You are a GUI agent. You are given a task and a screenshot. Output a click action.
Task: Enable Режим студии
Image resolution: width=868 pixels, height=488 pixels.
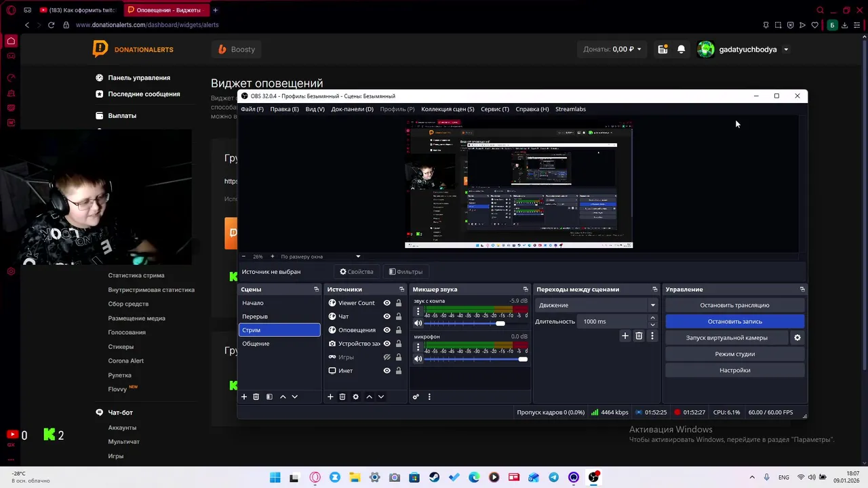(x=734, y=354)
